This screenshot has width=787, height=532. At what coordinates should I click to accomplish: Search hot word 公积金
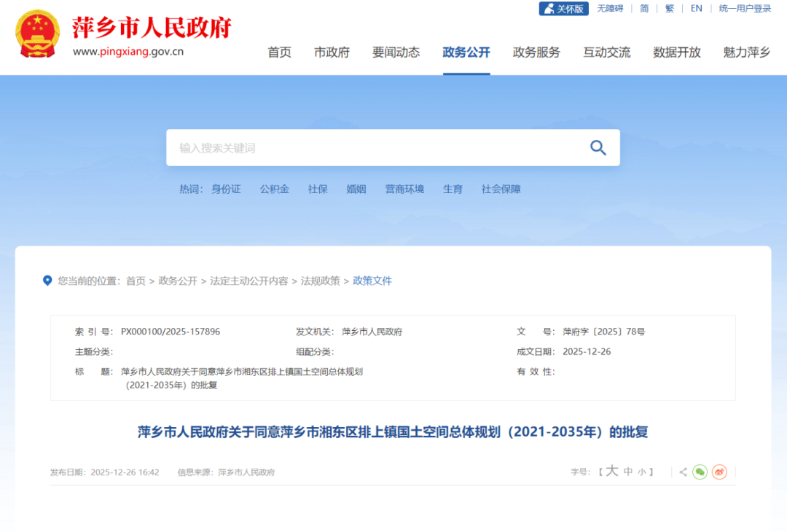point(275,189)
